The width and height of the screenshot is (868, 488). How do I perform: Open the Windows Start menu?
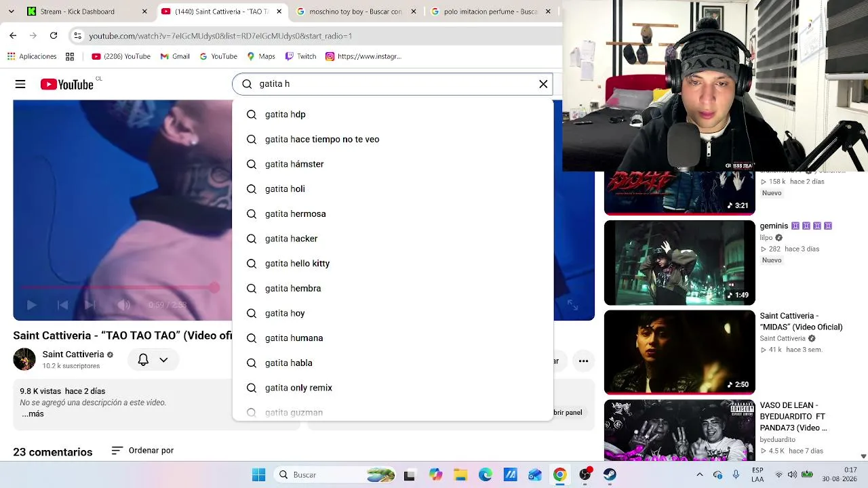[258, 474]
